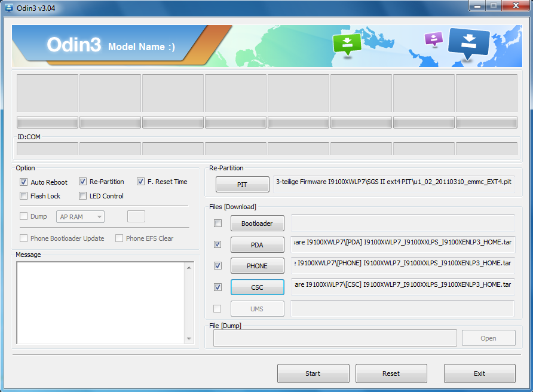Exit the Odin3 application
This screenshot has width=533, height=392.
480,373
